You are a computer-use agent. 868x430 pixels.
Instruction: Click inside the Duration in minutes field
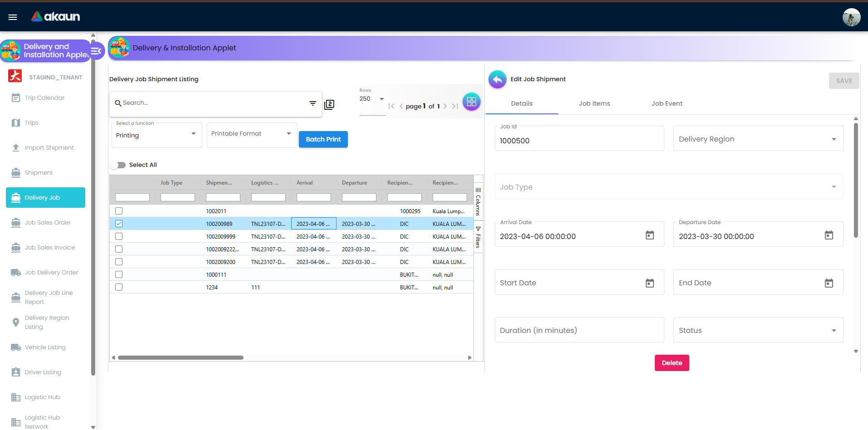[579, 330]
